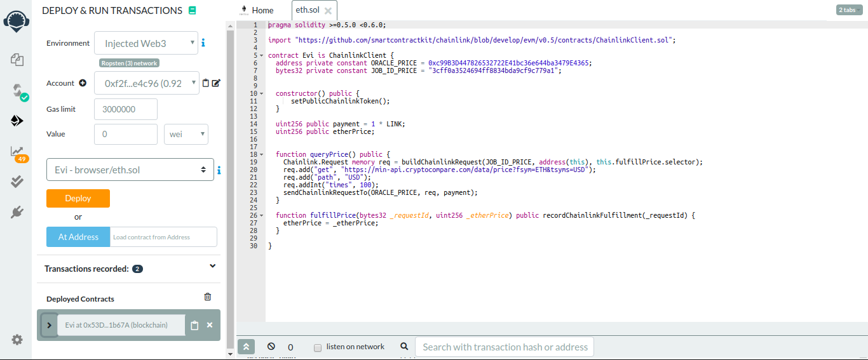Click the transaction hash search box
Screen dimensions: 868x360
click(505, 347)
